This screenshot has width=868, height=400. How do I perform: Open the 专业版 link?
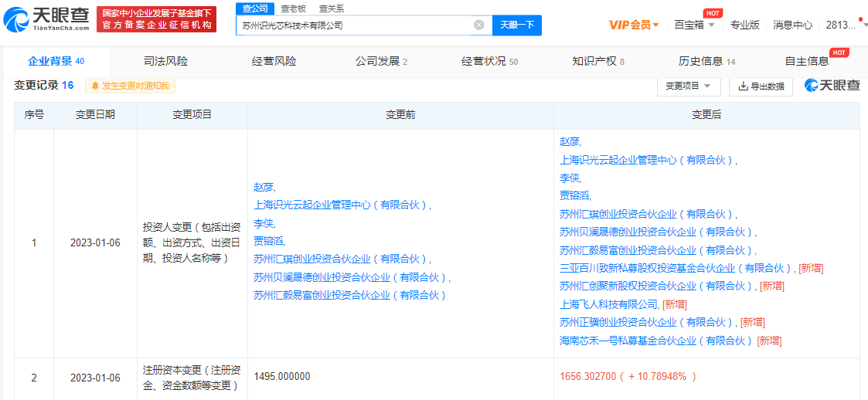(x=744, y=25)
